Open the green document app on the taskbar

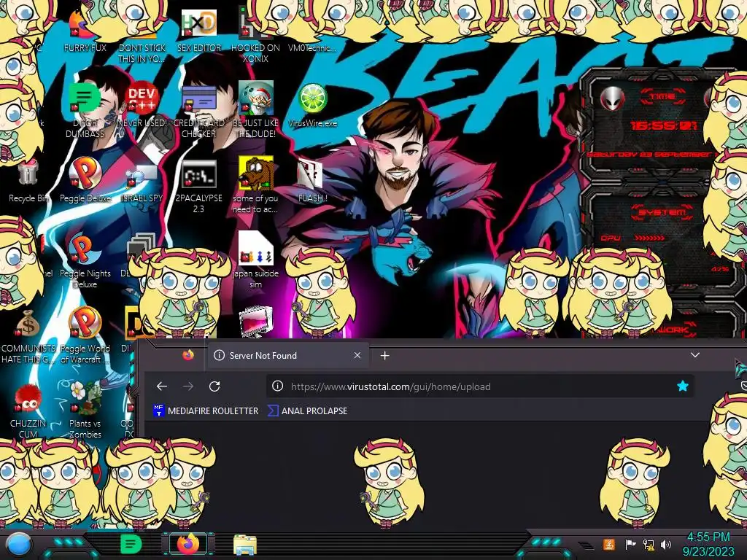coord(131,544)
